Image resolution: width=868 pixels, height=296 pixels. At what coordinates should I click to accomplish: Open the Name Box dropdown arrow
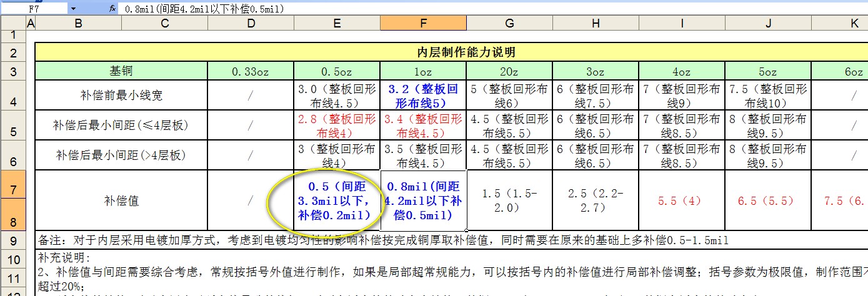[73, 8]
